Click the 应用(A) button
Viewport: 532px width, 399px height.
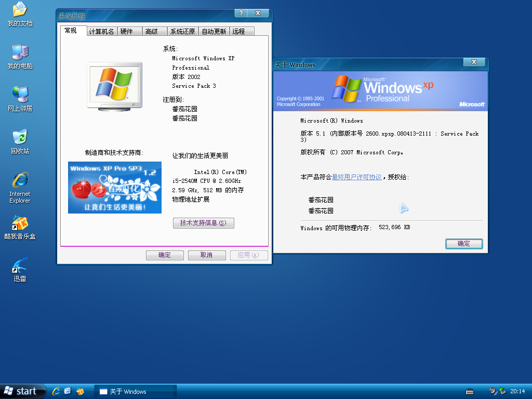(x=249, y=255)
